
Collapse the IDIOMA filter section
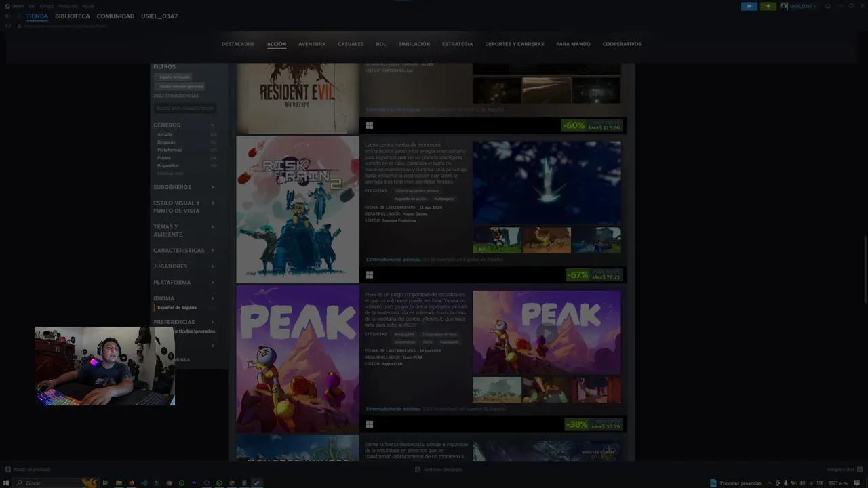coord(185,298)
